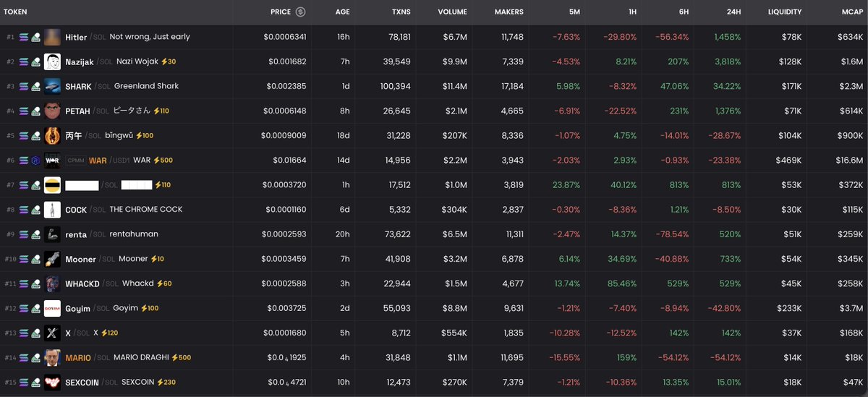This screenshot has height=397, width=868.
Task: Click the boost lightning 500 badge on MARIO DRAGHI
Action: [x=181, y=357]
